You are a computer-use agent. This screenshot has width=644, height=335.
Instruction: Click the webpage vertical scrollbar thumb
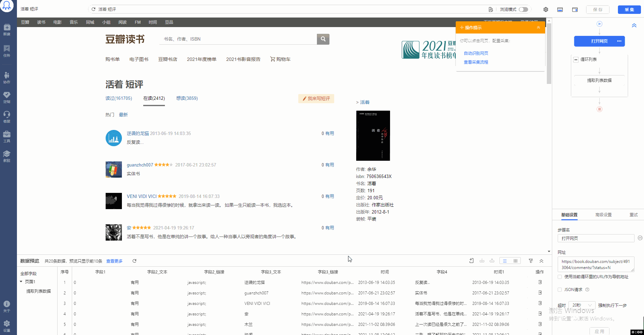pyautogui.click(x=549, y=53)
